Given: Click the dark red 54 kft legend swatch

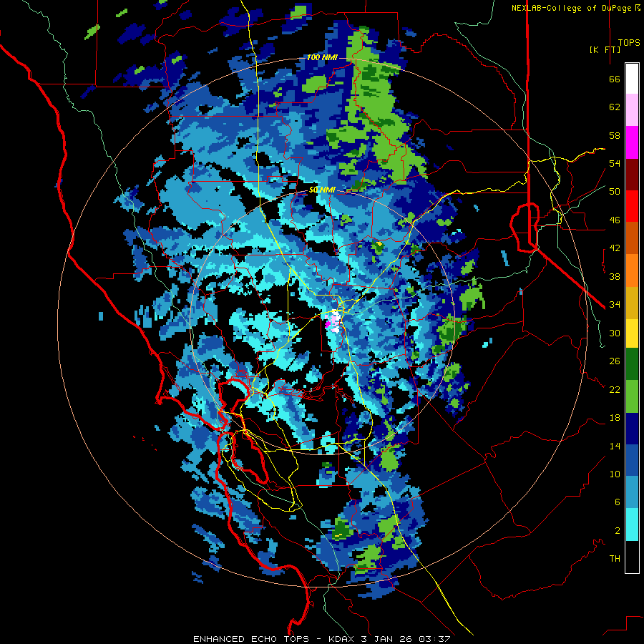Looking at the screenshot, I should point(632,174).
